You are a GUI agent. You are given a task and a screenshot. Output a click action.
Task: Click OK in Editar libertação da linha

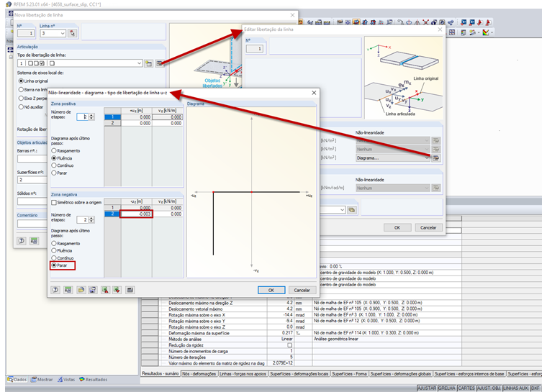click(x=397, y=227)
